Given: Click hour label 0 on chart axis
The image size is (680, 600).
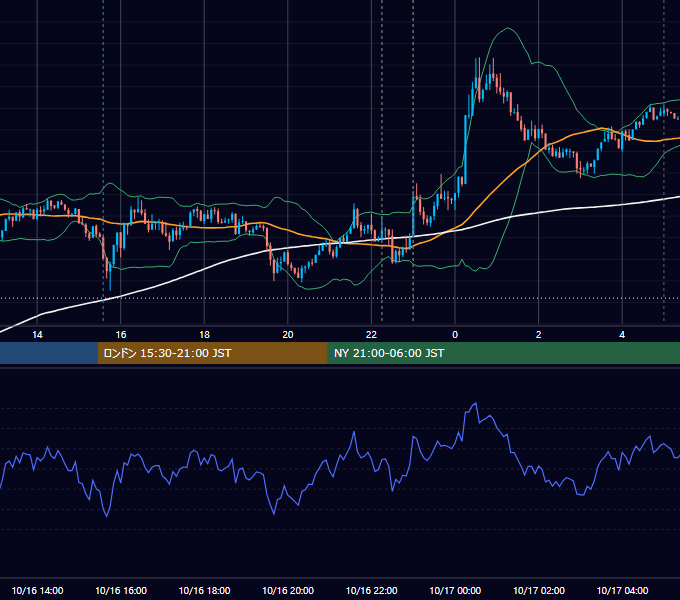Looking at the screenshot, I should (x=455, y=335).
